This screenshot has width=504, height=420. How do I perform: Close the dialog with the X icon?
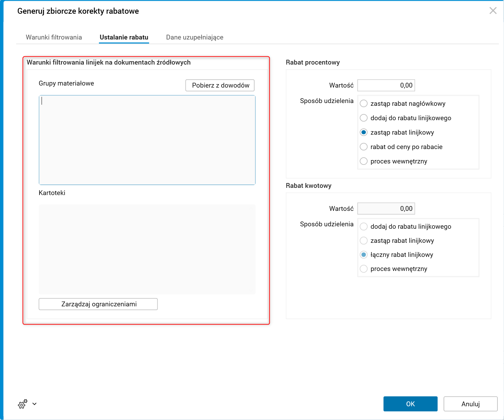493,11
